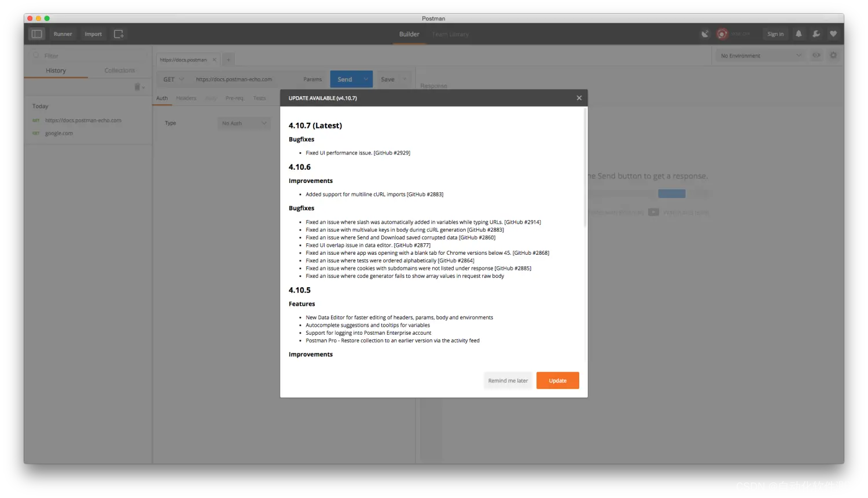Viewport: 868px width, 498px height.
Task: Click 'Added support for multiline cURL imports' line
Action: (x=374, y=195)
